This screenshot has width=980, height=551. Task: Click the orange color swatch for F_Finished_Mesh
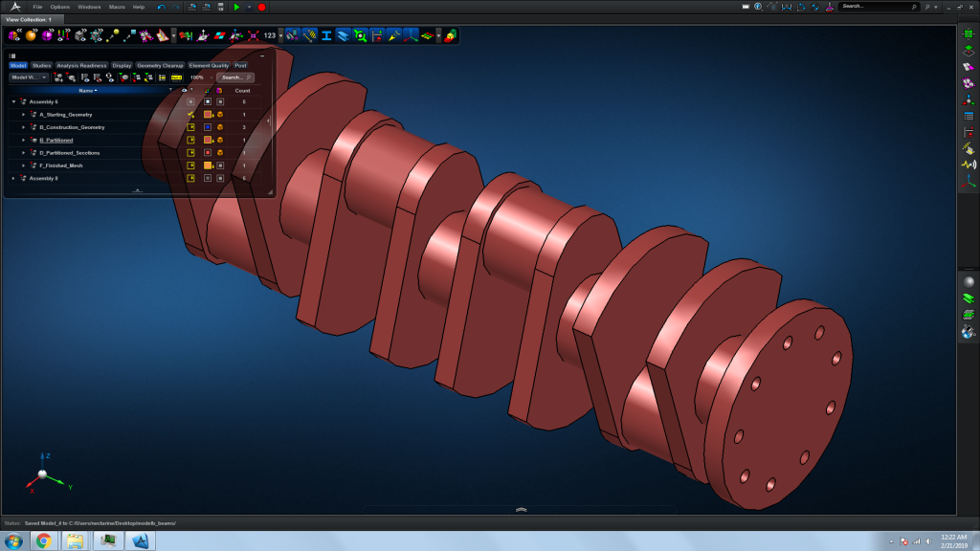208,165
